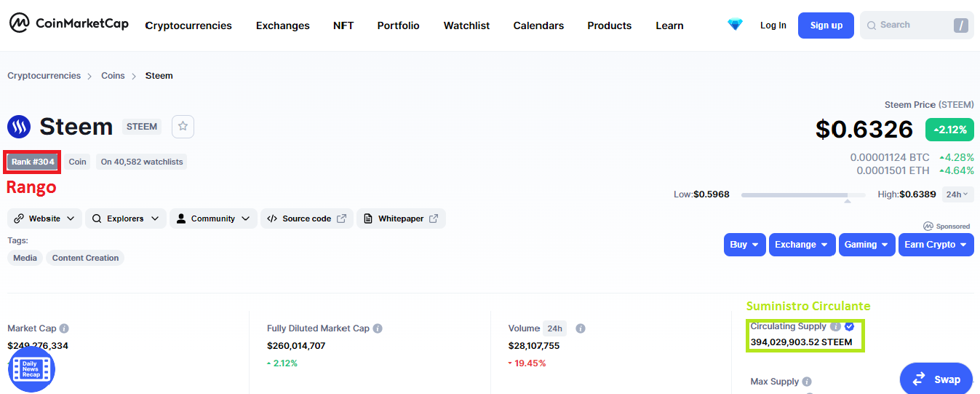The height and width of the screenshot is (394, 980).
Task: Click the verified checkmark beside Circulating Supply
Action: point(849,326)
